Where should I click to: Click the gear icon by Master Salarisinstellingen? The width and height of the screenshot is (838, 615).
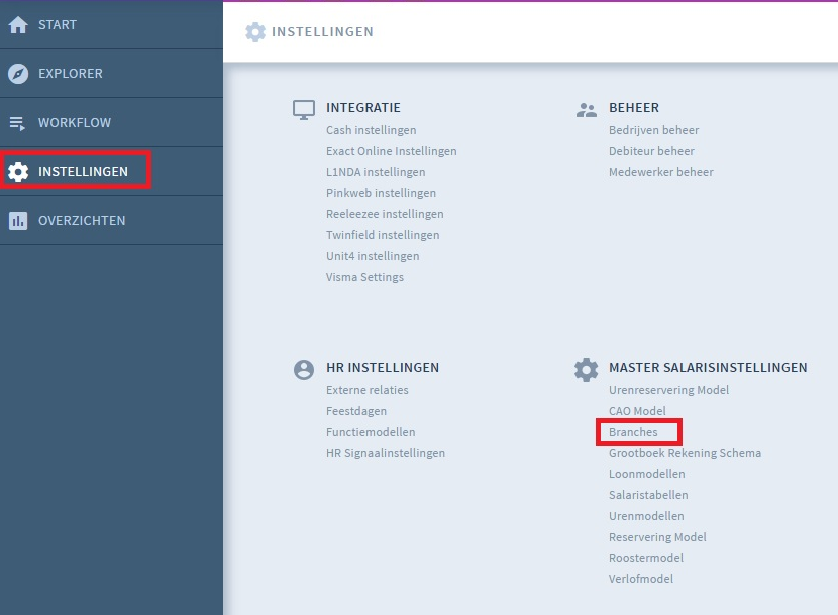tap(586, 369)
